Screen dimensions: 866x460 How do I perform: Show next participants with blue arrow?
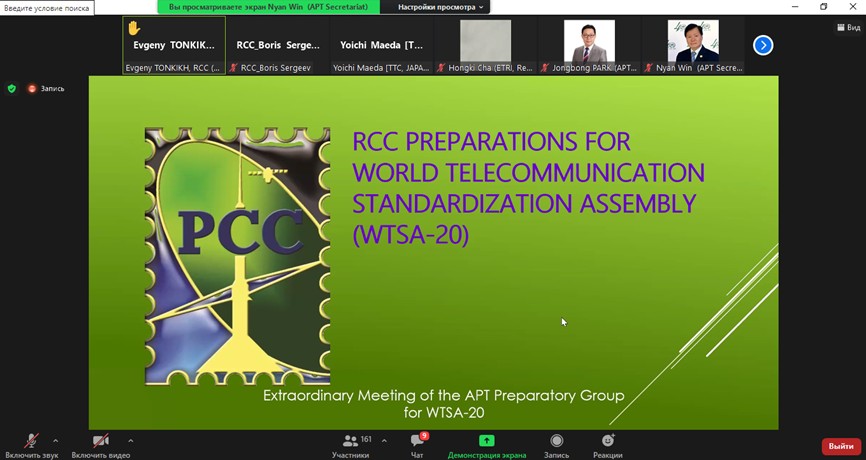click(763, 45)
